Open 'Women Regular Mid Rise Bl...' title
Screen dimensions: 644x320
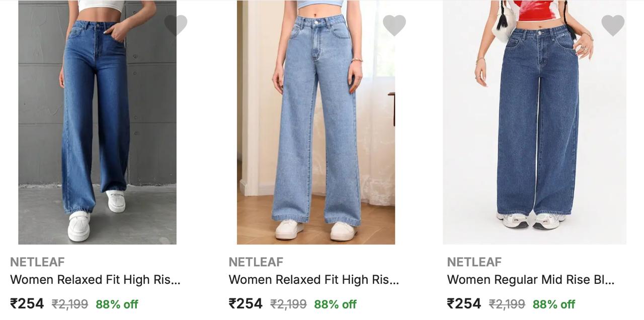tap(530, 280)
